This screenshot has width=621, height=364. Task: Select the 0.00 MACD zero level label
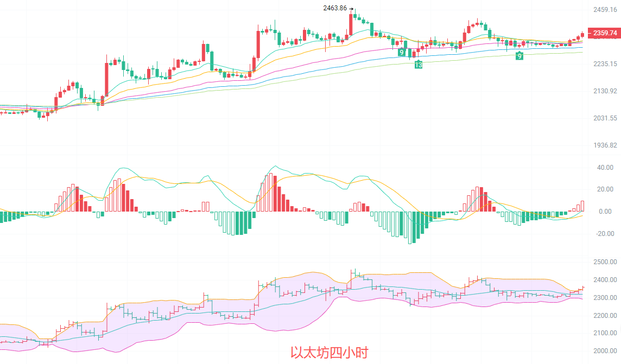tap(606, 212)
